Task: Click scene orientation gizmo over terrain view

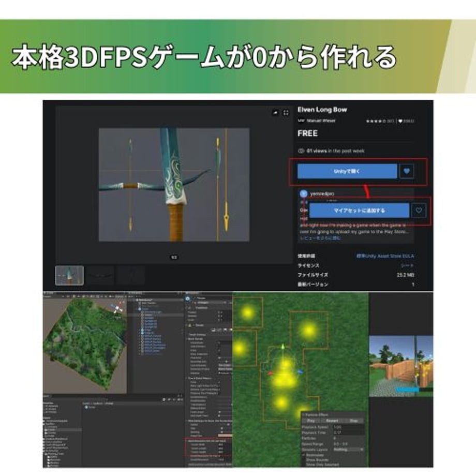Action: click(117, 309)
